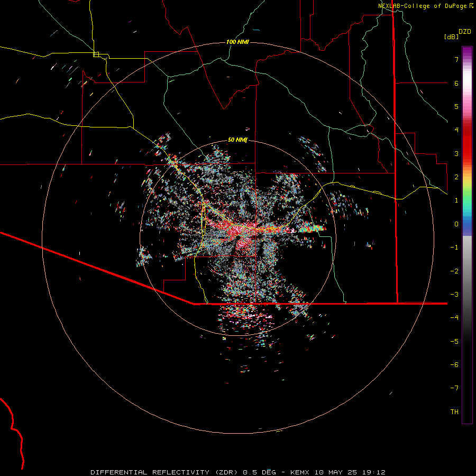This screenshot has height=476, width=476.
Task: Pick the purple top of the color scale
Action: pos(467,50)
